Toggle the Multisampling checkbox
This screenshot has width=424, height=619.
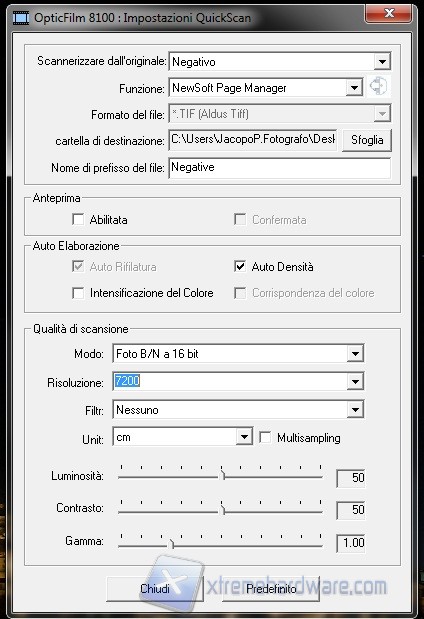[x=265, y=437]
